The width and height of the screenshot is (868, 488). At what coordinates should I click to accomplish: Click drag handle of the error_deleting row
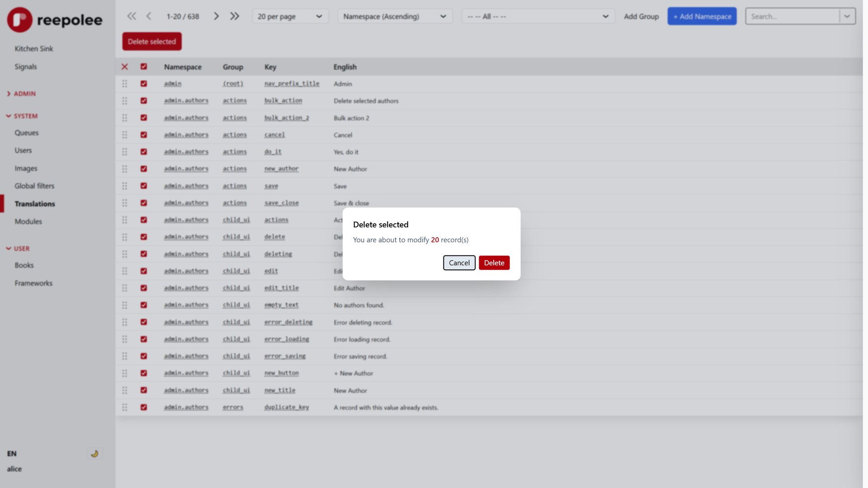(x=125, y=322)
